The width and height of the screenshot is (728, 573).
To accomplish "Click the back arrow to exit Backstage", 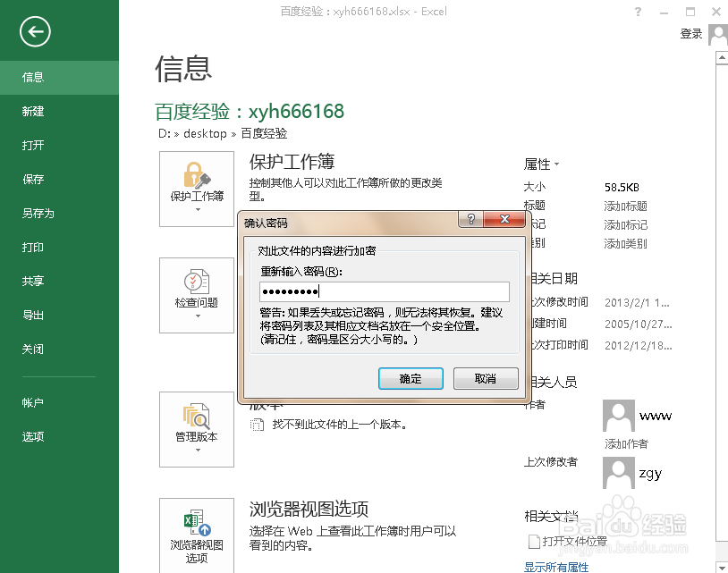I will [34, 32].
